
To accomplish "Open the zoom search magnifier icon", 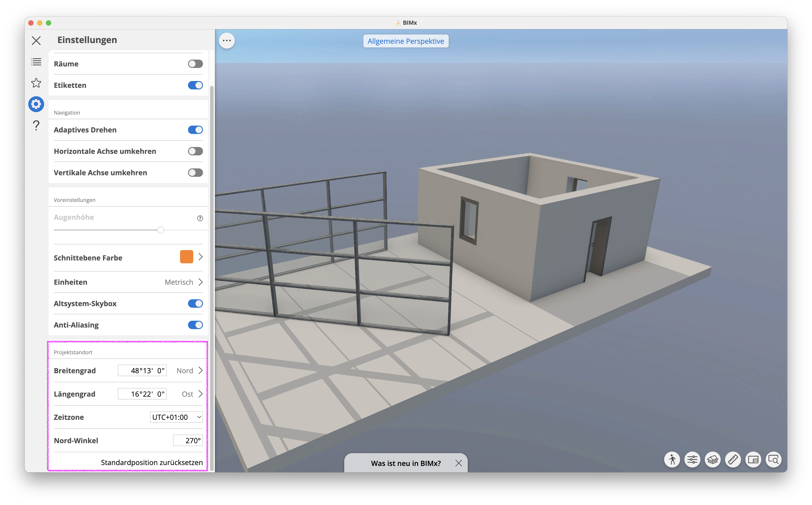I will point(774,460).
